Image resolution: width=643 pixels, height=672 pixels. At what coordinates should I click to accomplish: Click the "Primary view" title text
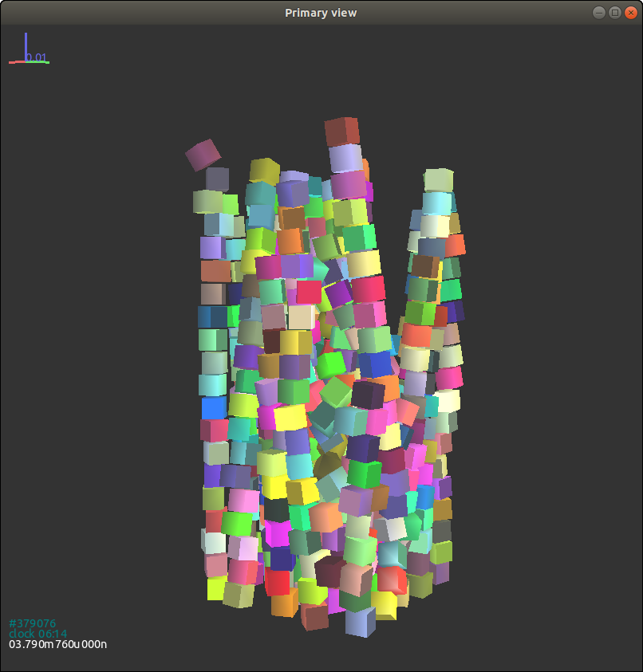[321, 12]
